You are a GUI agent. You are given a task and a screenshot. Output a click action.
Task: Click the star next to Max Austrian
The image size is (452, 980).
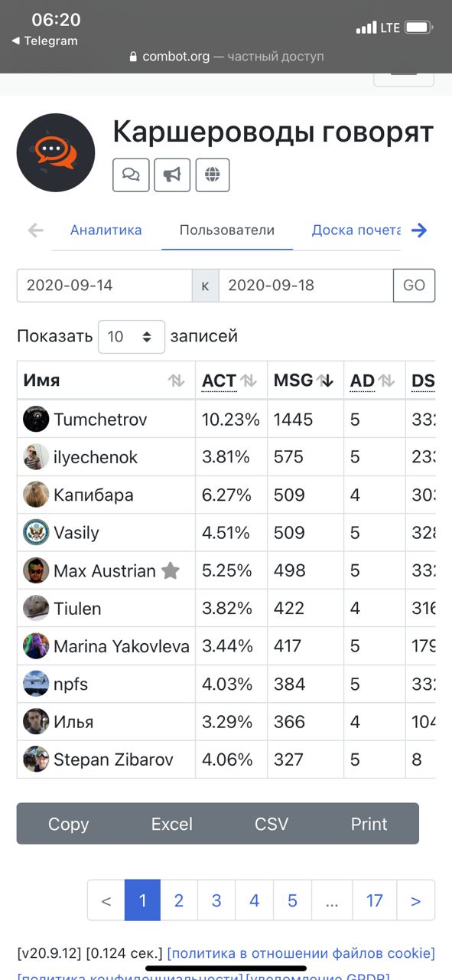coord(171,570)
